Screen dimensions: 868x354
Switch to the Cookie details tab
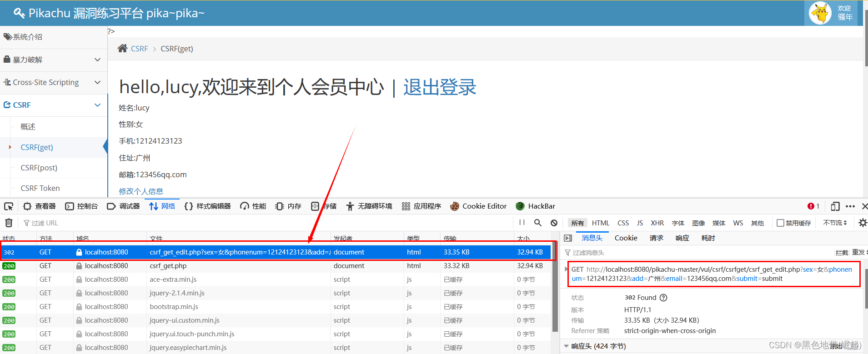click(x=626, y=238)
